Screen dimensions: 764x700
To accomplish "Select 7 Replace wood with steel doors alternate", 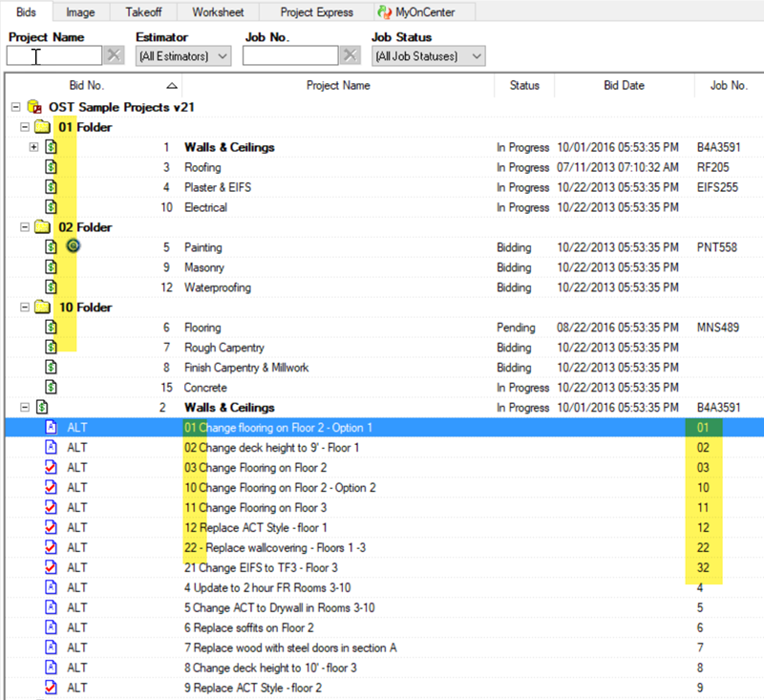I will point(290,647).
